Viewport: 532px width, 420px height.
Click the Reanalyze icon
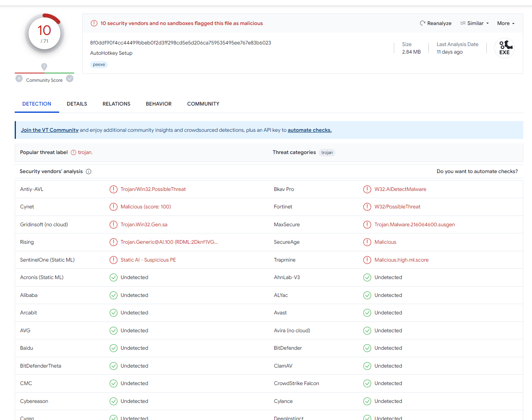tap(422, 23)
